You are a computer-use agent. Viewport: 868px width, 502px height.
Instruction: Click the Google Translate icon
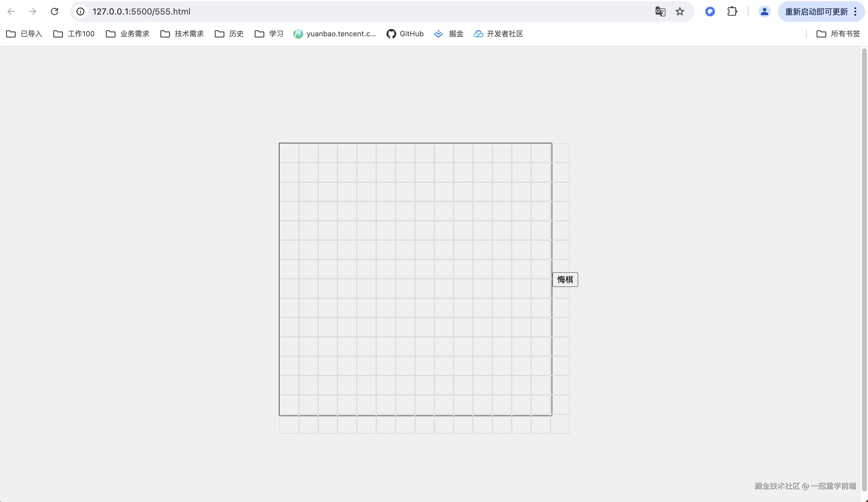pyautogui.click(x=660, y=12)
